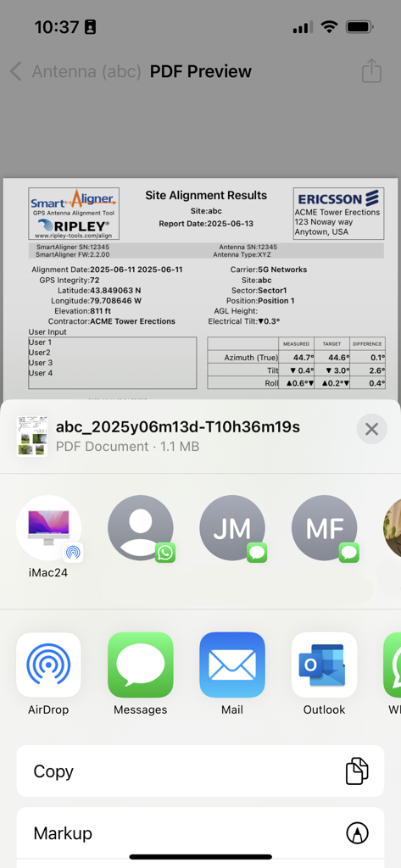This screenshot has height=868, width=401.
Task: Open Messages app to share PDF
Action: tap(140, 665)
